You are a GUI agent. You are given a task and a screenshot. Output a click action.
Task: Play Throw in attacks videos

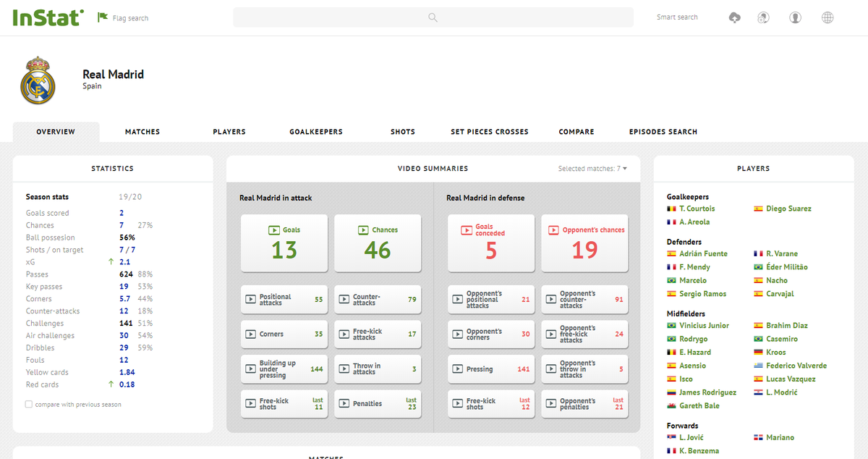[x=378, y=369]
